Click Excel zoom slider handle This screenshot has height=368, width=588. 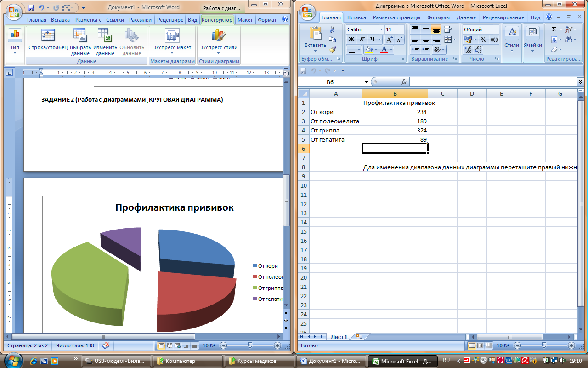(544, 345)
